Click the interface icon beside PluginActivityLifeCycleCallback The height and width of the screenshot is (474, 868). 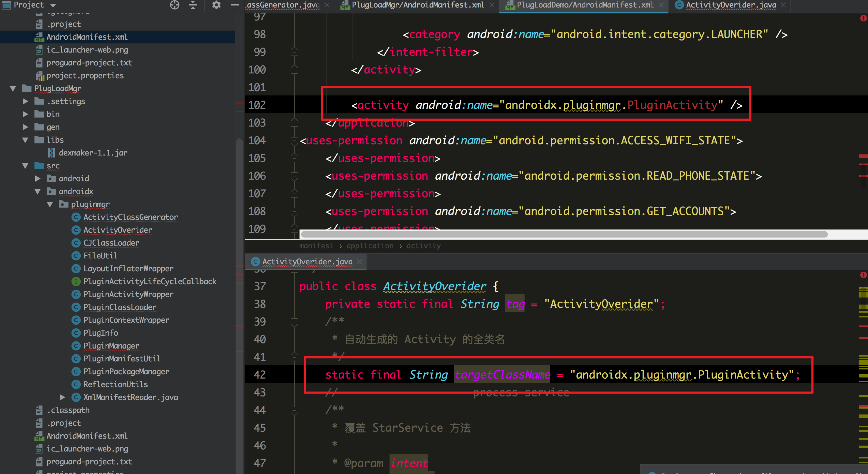pos(76,282)
